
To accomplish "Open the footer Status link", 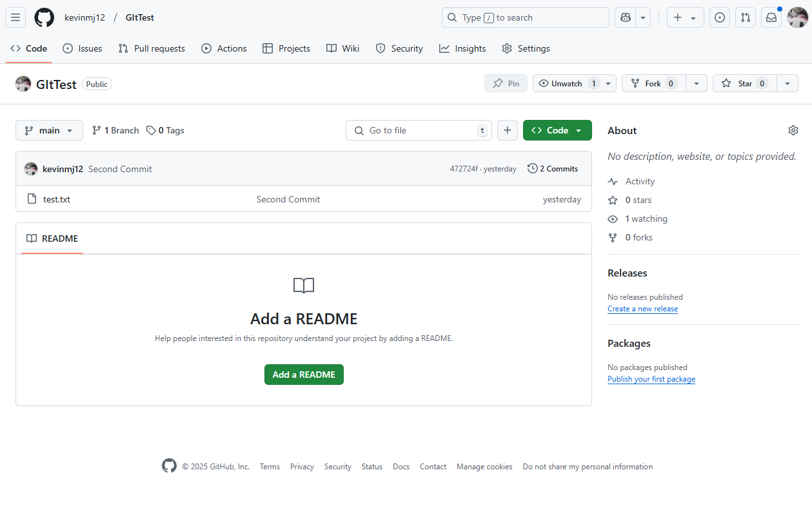I will tap(372, 467).
